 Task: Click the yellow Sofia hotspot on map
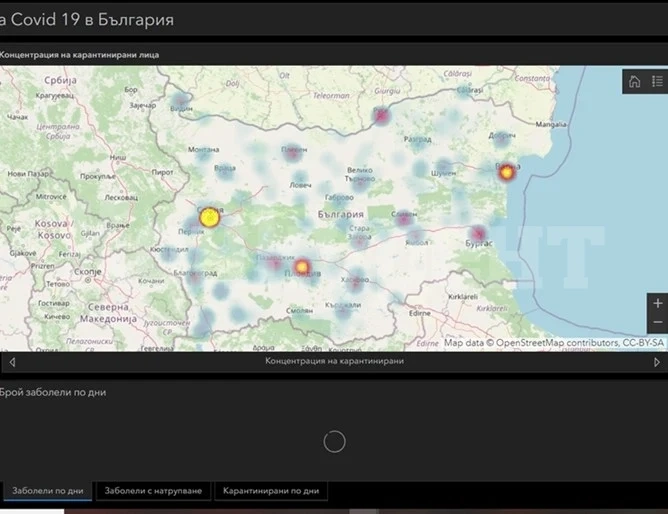(x=209, y=218)
